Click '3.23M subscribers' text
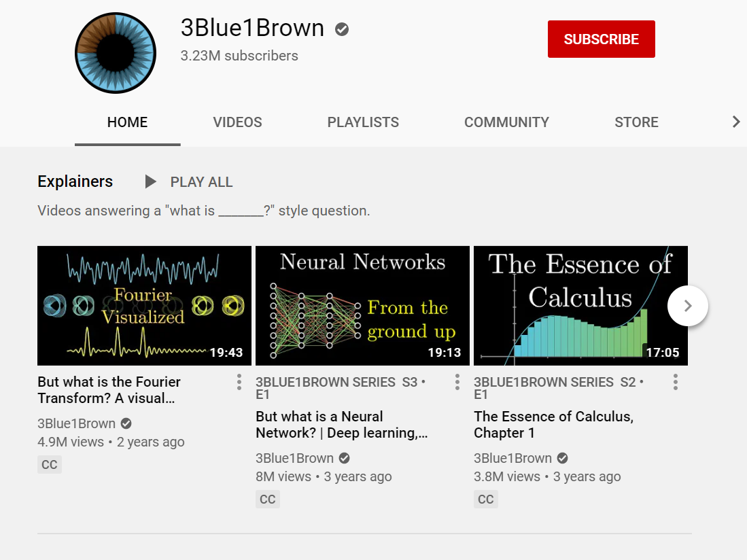Screen dimensions: 747x560 click(239, 56)
